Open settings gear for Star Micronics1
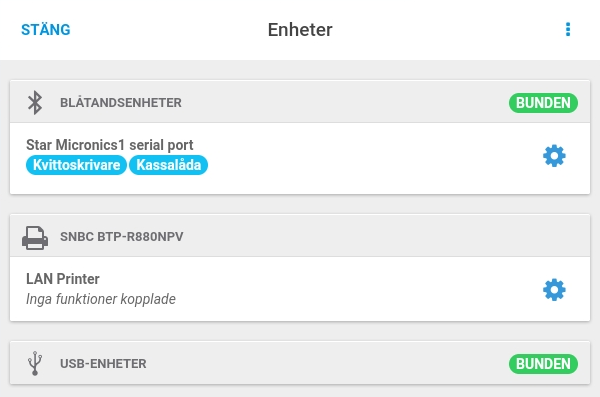 tap(554, 156)
